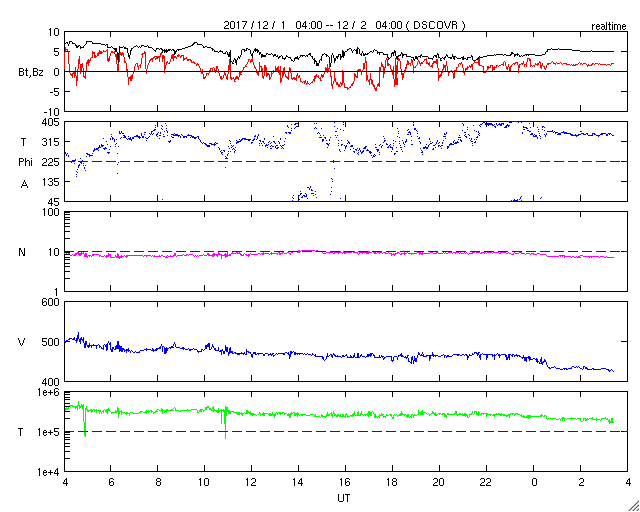
Task: Click the "20" hour on the UT axis
Action: tap(440, 481)
